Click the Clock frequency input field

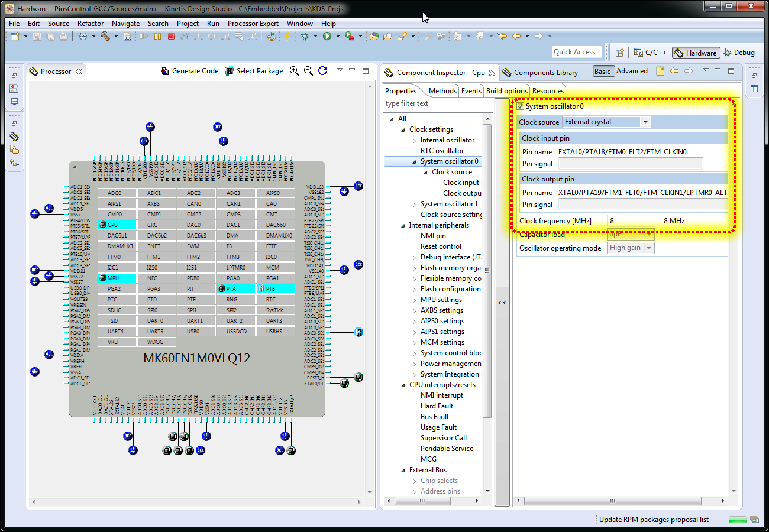[x=631, y=221]
